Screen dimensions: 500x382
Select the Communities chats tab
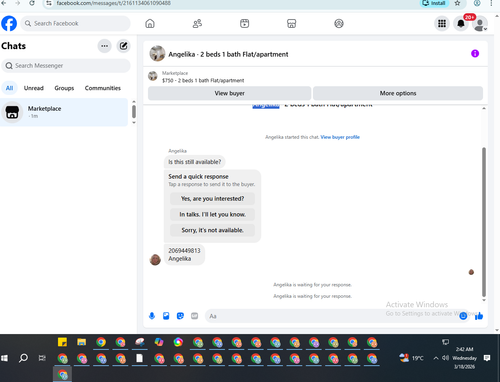click(x=103, y=88)
